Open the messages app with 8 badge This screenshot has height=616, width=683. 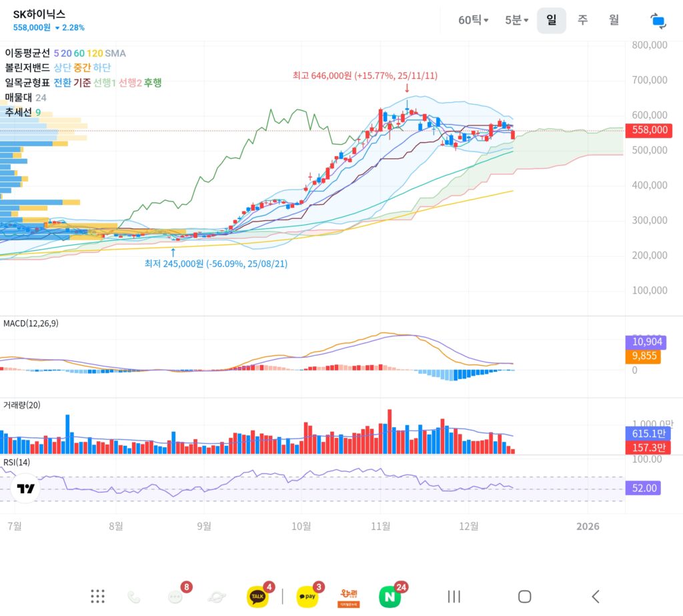(176, 597)
